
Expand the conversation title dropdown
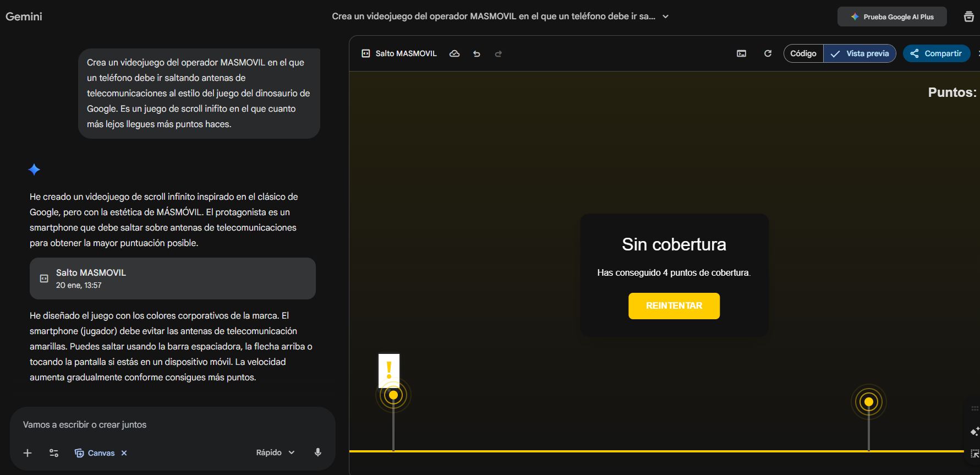pos(665,17)
